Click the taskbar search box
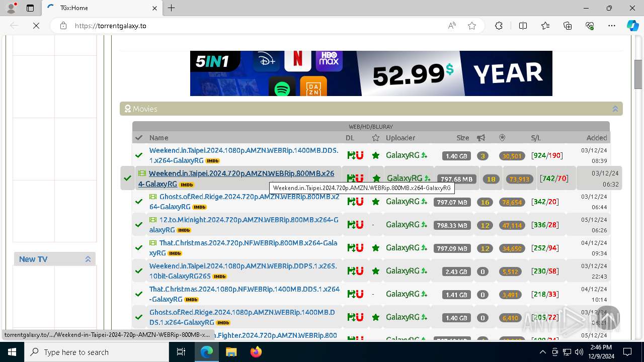Screen dimensions: 644x362 [97, 352]
